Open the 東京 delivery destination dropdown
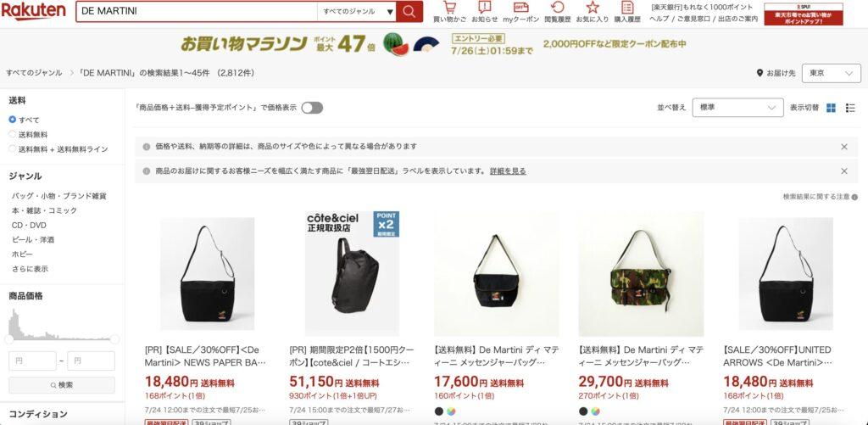This screenshot has height=425, width=868. tap(831, 73)
